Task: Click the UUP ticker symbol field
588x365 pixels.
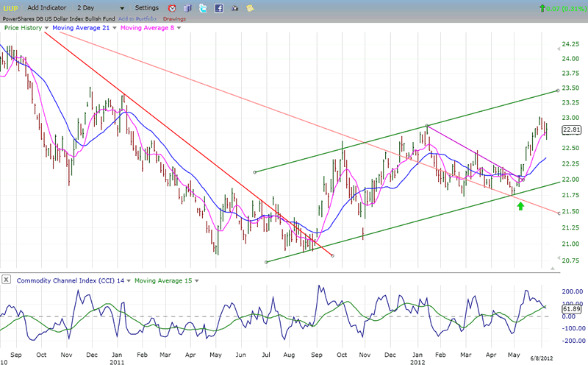Action: pyautogui.click(x=10, y=8)
